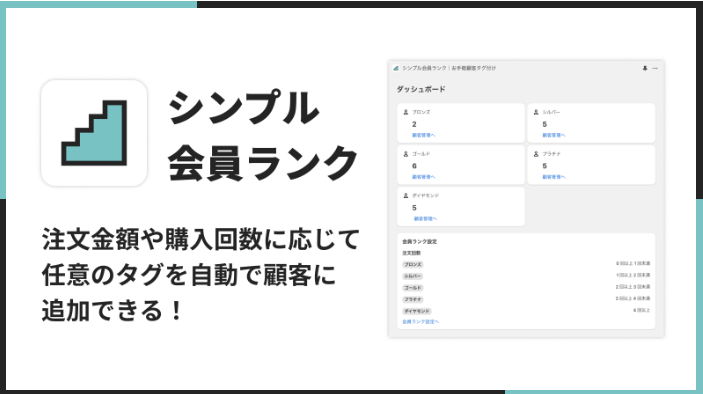Click the count 6 in ゴールド card
Viewport: 703px width, 394px height.
[x=414, y=166]
